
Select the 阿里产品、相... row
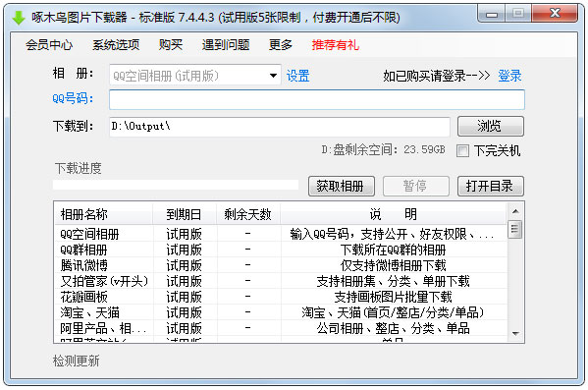[x=281, y=328]
